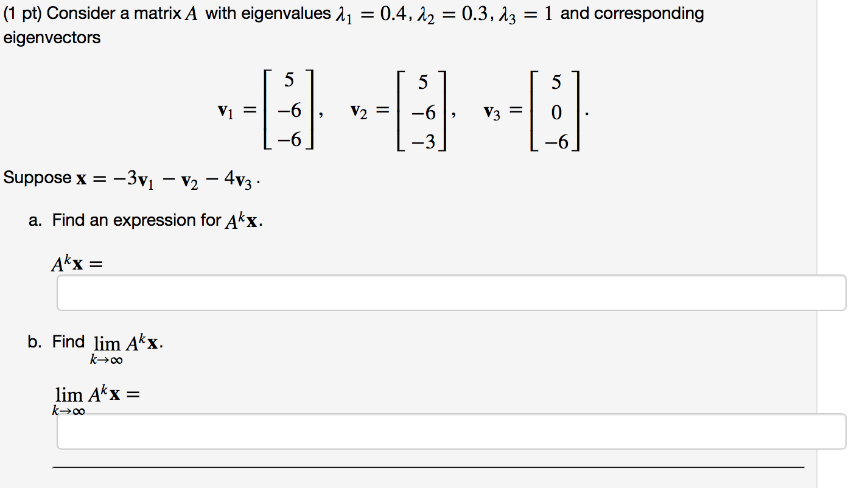This screenshot has width=868, height=488.
Task: Click the answer box for A^k x
Action: click(450, 293)
